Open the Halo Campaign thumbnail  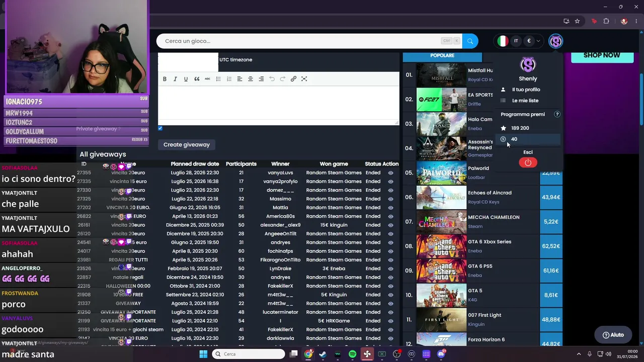pyautogui.click(x=441, y=124)
